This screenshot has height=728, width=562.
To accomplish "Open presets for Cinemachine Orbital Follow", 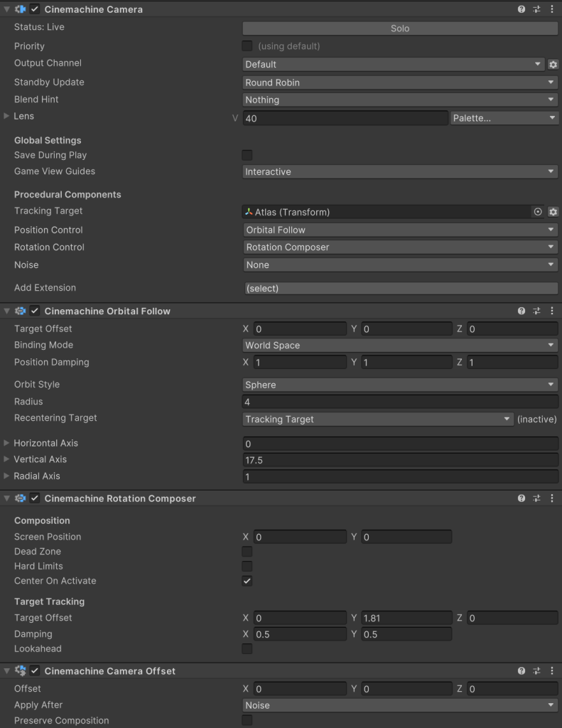I will click(536, 311).
